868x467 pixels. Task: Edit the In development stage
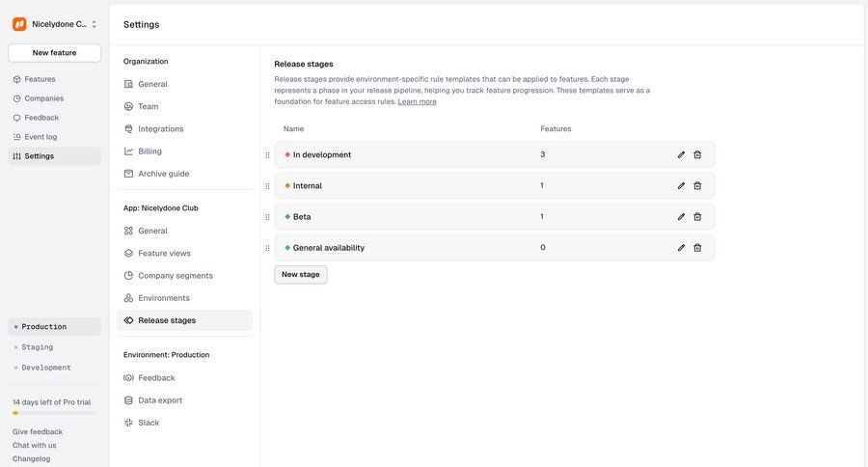[x=681, y=154]
